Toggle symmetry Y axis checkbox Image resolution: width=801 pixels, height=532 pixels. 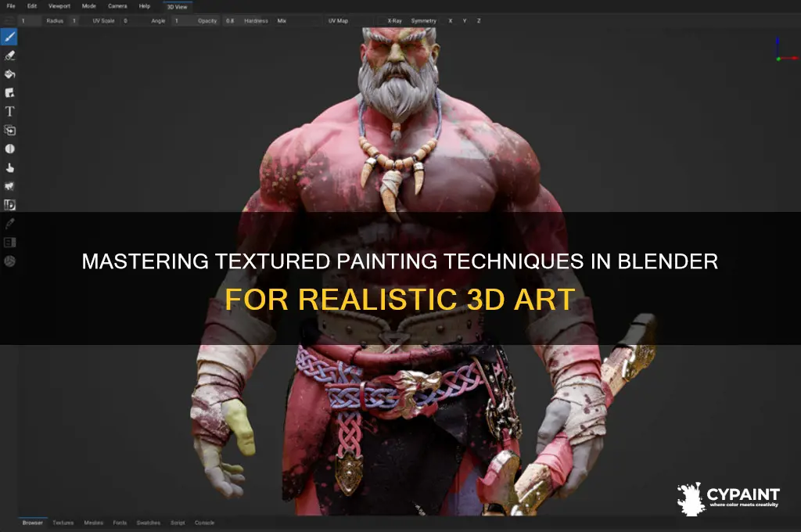(x=465, y=21)
